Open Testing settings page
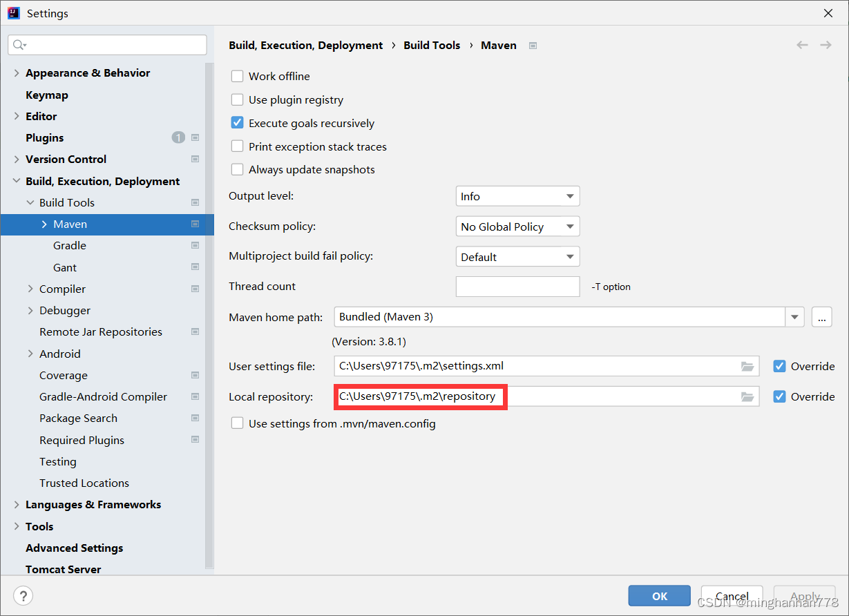 click(58, 461)
